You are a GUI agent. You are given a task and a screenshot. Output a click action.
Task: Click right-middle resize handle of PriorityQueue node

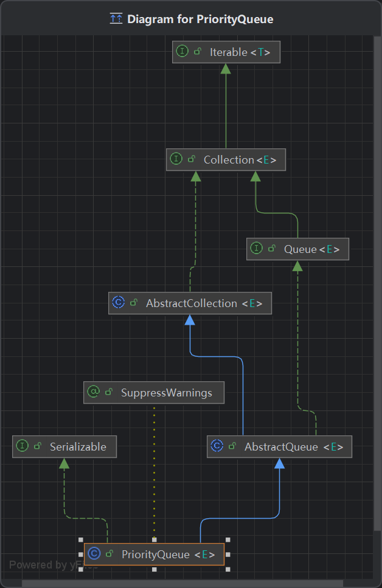coord(227,554)
